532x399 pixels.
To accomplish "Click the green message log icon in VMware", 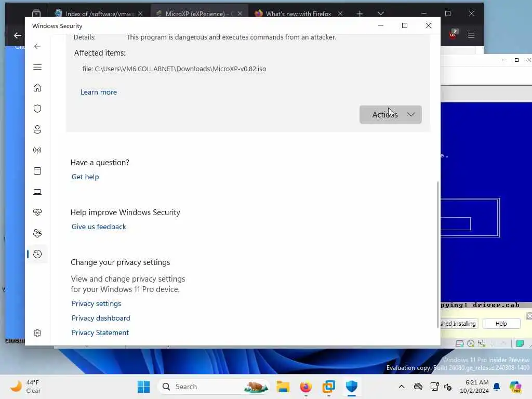I will [x=520, y=343].
